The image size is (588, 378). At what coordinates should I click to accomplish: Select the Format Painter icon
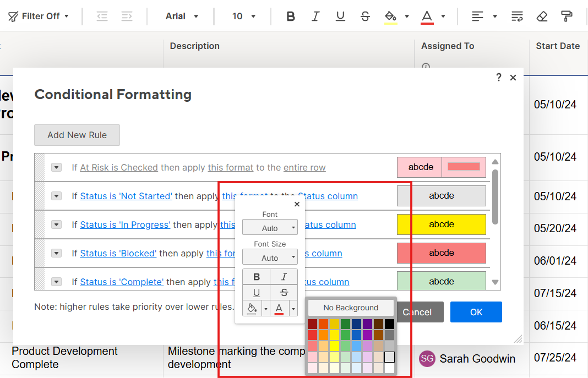(567, 17)
